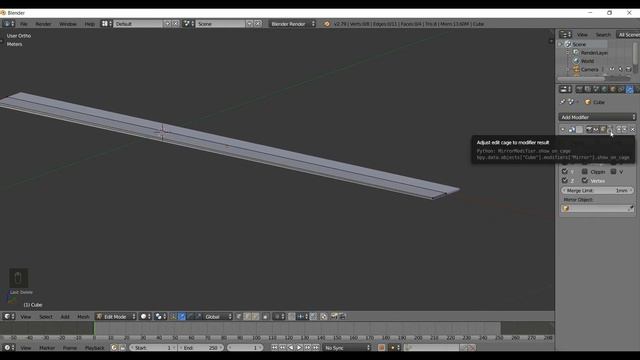Open the viewport shading mode dropdown

point(145,317)
